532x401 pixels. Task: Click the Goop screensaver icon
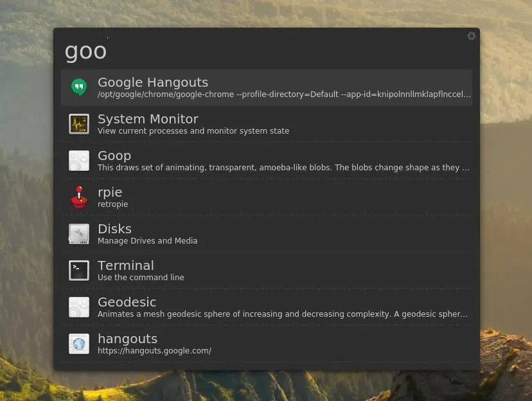coord(79,161)
